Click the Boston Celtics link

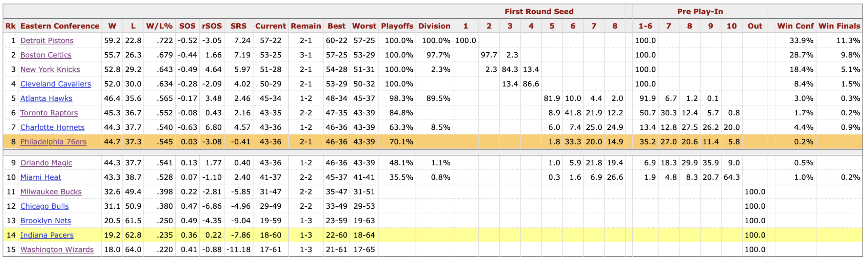(x=46, y=55)
